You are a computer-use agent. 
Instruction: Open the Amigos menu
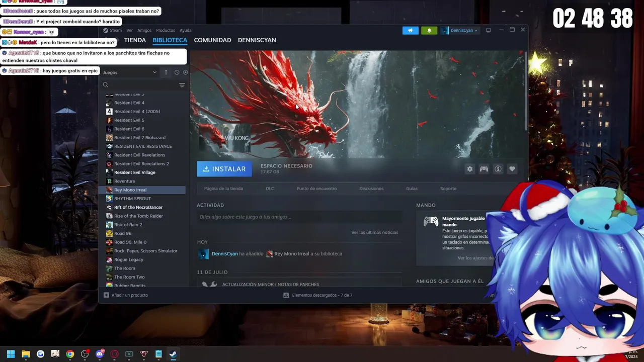[144, 31]
